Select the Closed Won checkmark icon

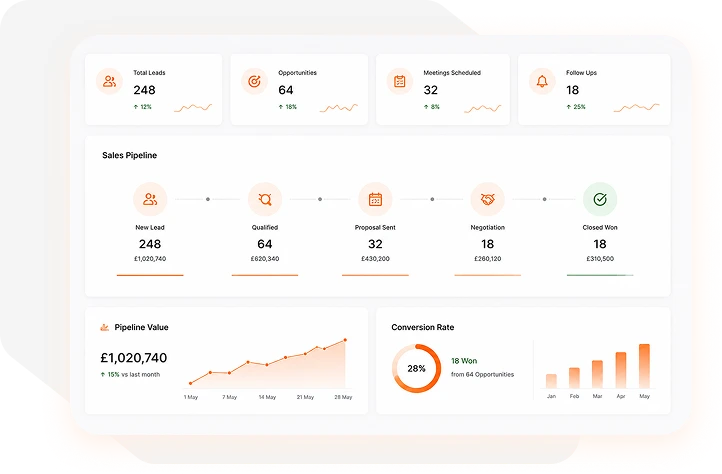click(600, 199)
